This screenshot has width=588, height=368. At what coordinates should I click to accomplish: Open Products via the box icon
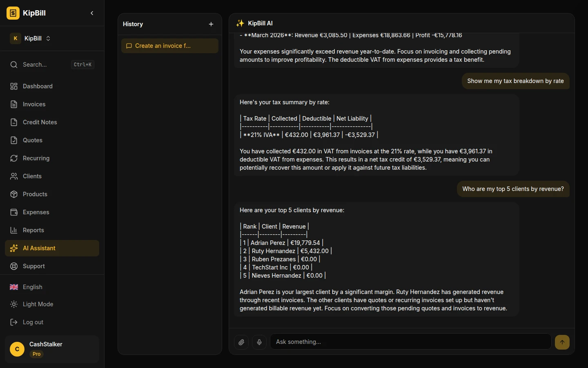(14, 194)
